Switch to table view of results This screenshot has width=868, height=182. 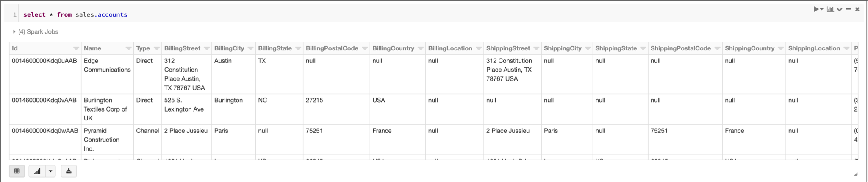(17, 171)
